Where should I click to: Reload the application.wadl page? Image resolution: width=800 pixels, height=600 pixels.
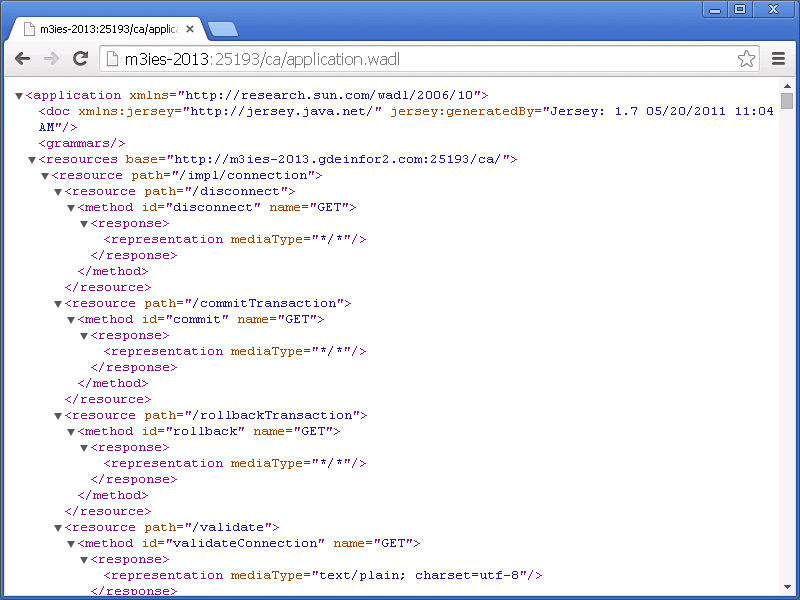click(x=80, y=59)
